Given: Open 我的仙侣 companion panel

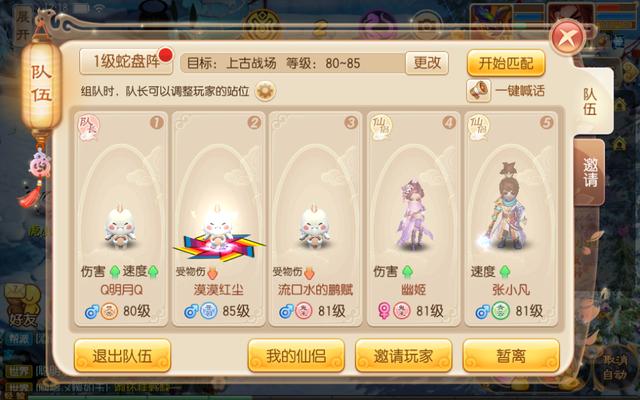Looking at the screenshot, I should [296, 356].
